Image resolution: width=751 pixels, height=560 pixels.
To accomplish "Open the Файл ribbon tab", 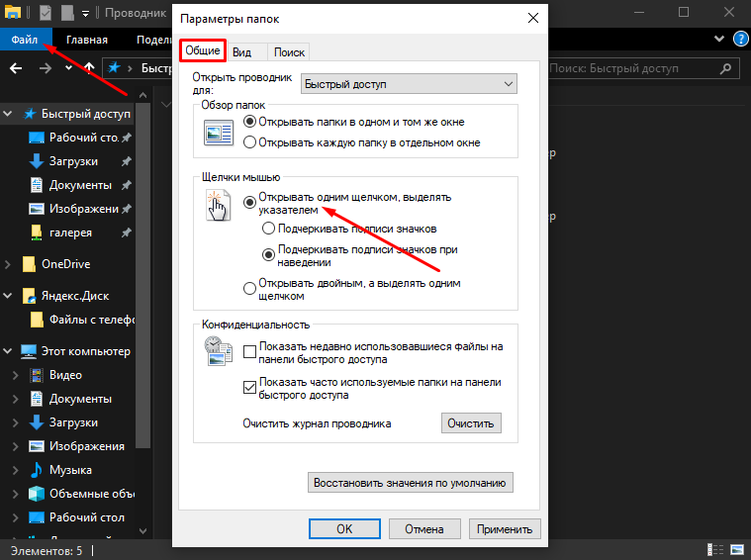I will click(x=25, y=40).
